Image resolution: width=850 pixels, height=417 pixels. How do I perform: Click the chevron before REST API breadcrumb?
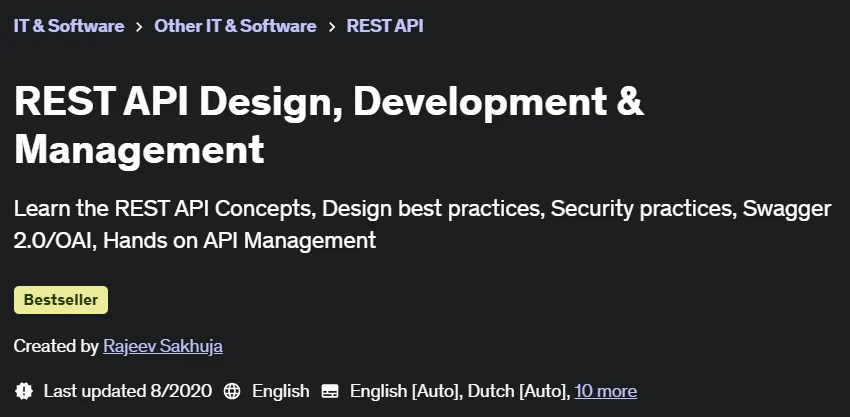click(x=332, y=27)
